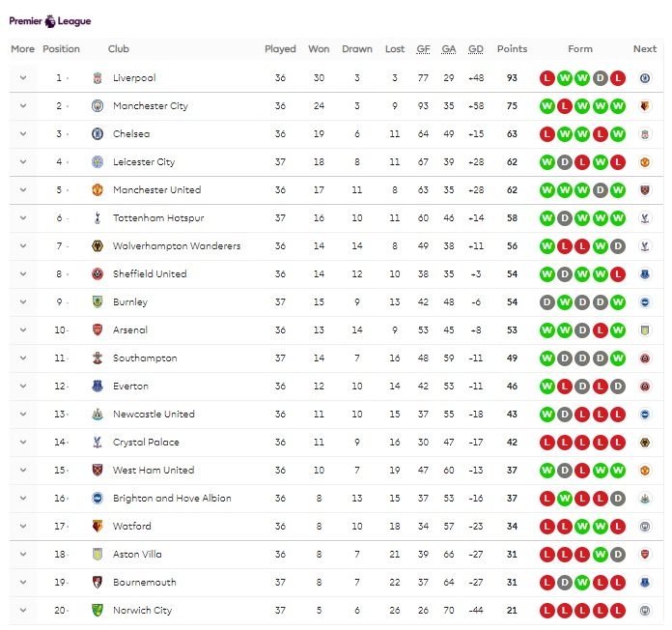Click the Manchester City club crest
The image size is (672, 630).
coord(98,106)
